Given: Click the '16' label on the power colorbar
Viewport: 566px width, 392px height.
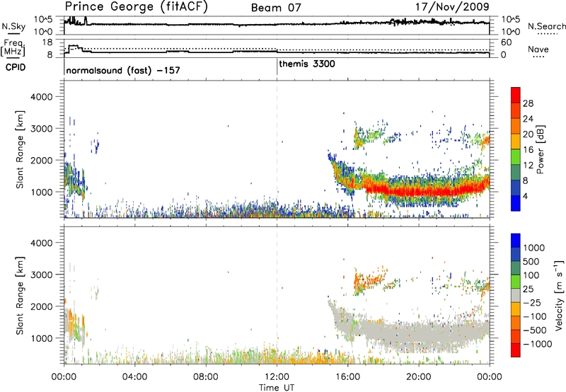Looking at the screenshot, I should (528, 150).
